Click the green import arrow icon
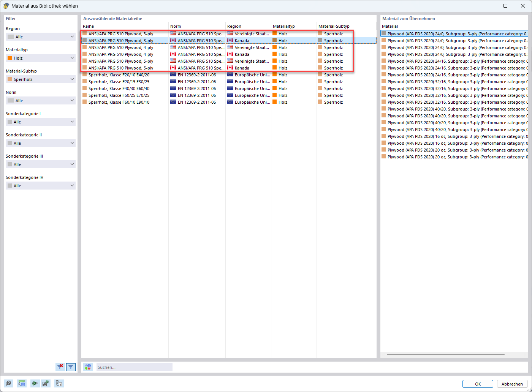532x392 pixels. click(x=35, y=384)
